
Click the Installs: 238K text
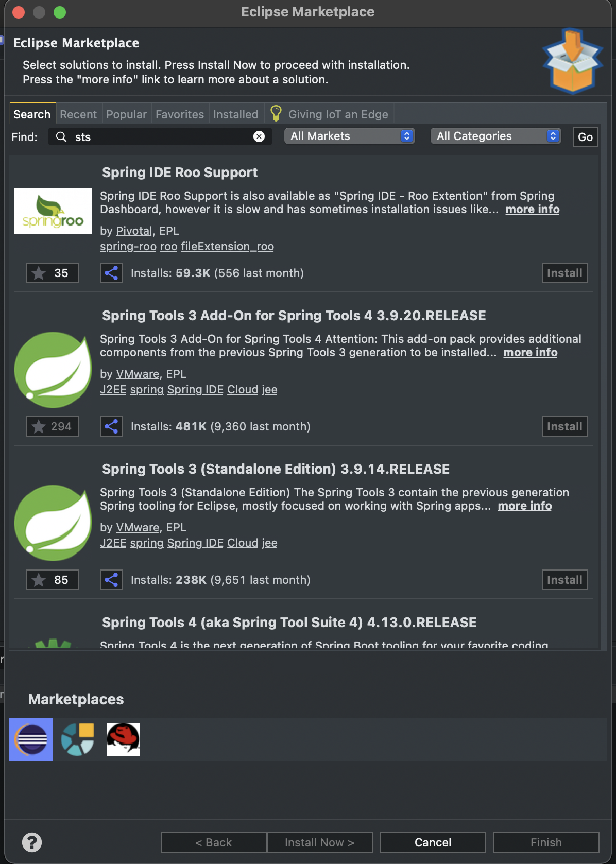[x=169, y=580]
